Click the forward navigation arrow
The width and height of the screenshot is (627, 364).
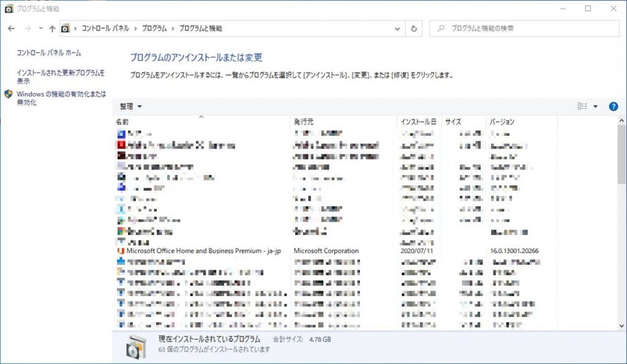(28, 28)
